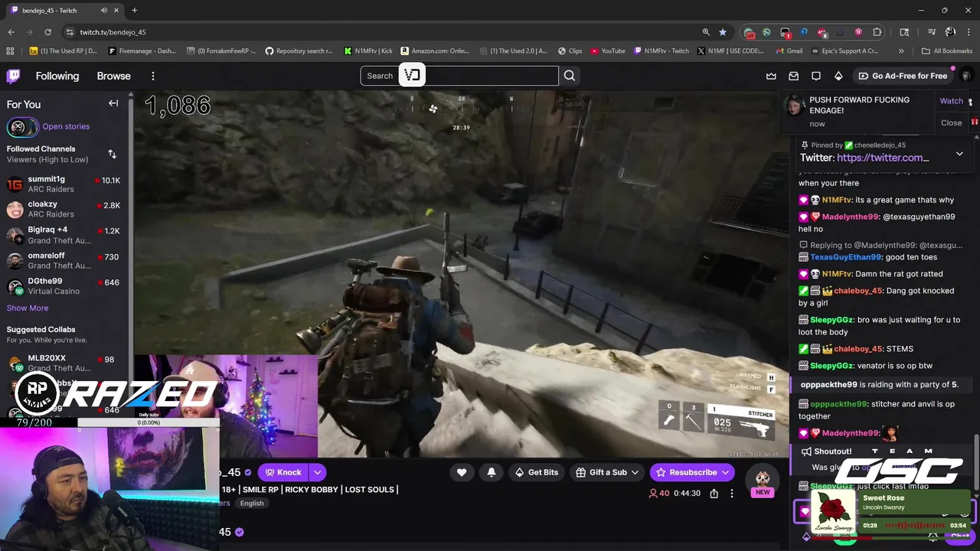
Task: Show More followed channels
Action: [28, 308]
